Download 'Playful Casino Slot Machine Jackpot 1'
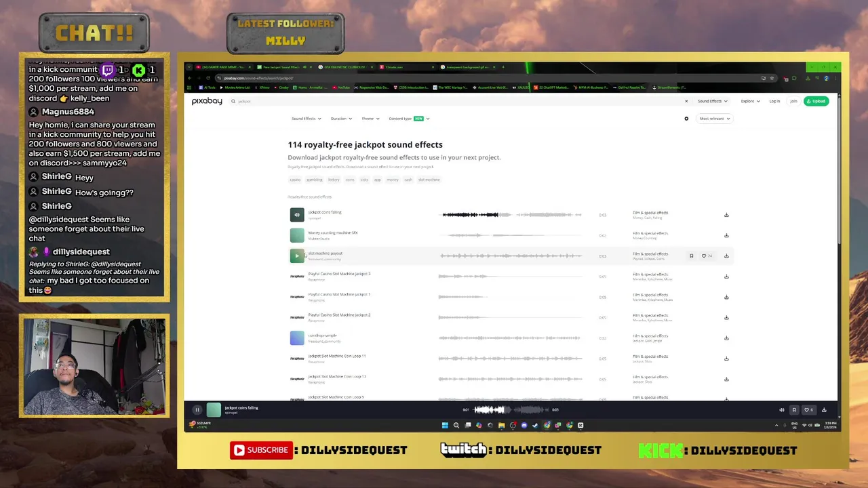 pos(726,297)
